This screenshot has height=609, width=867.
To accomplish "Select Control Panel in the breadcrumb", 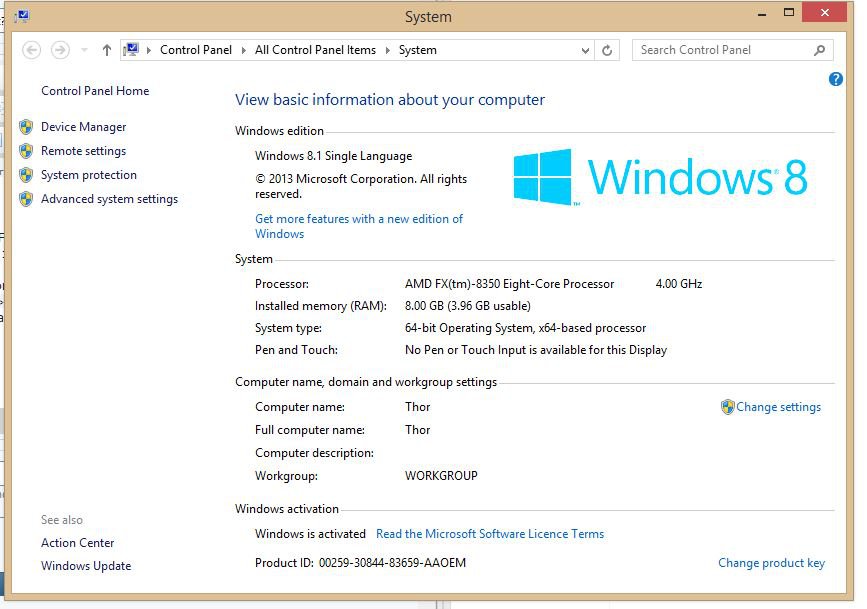I will point(196,50).
